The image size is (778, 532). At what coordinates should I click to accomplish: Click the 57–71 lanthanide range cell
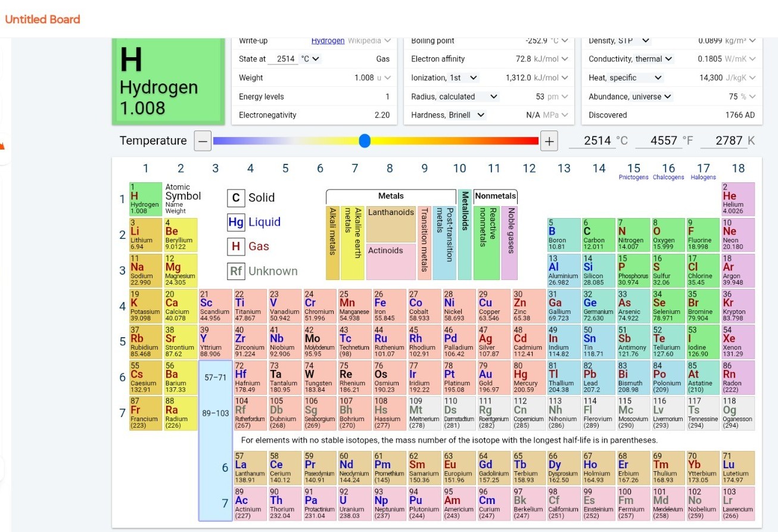(x=215, y=378)
